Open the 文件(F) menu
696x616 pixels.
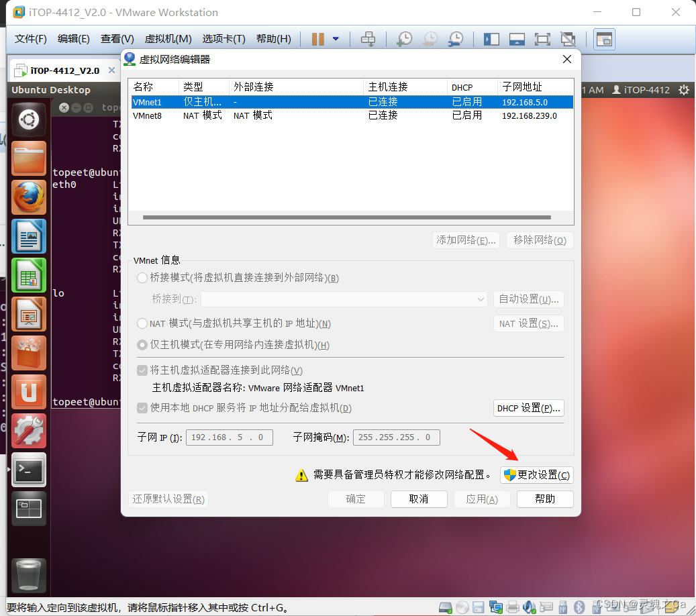click(31, 39)
